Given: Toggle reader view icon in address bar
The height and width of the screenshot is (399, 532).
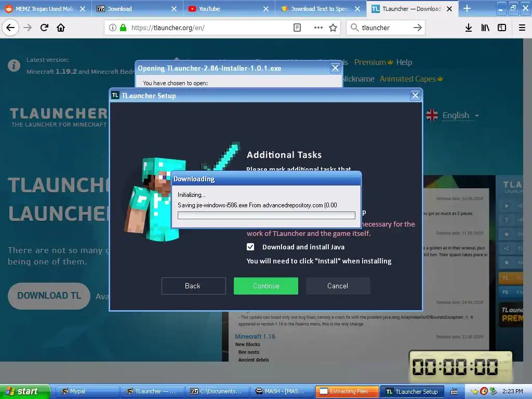Looking at the screenshot, I should pos(297,28).
